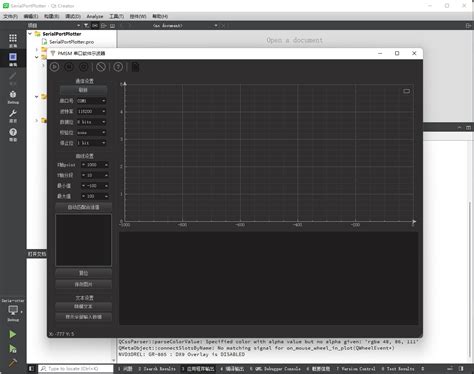
Task: Click the wide button below the max value field
Action: 83,207
